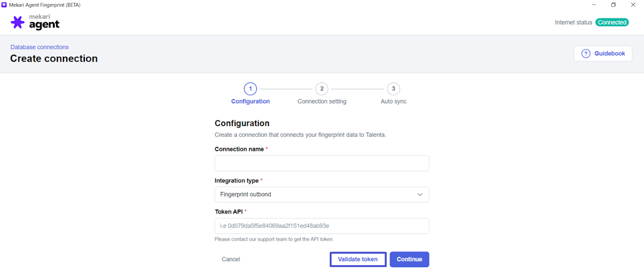Switch to the Connection setting step label
Image resolution: width=644 pixels, height=274 pixels.
coord(322,102)
